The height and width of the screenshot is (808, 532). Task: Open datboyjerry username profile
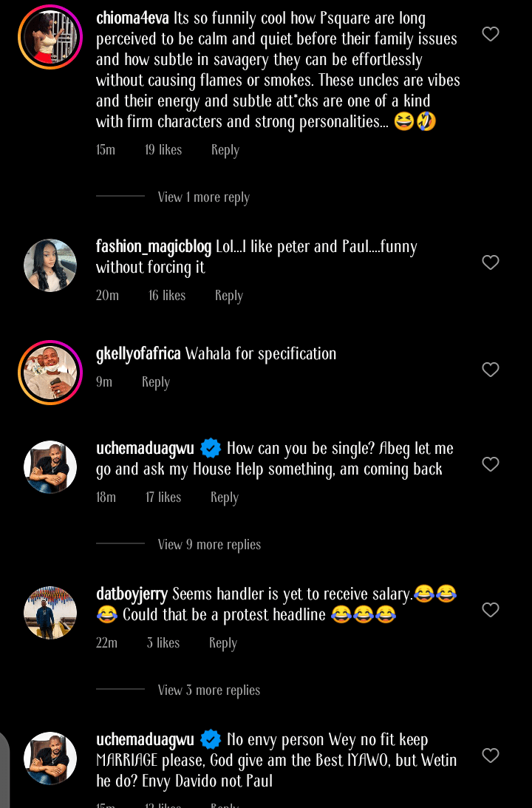[132, 594]
